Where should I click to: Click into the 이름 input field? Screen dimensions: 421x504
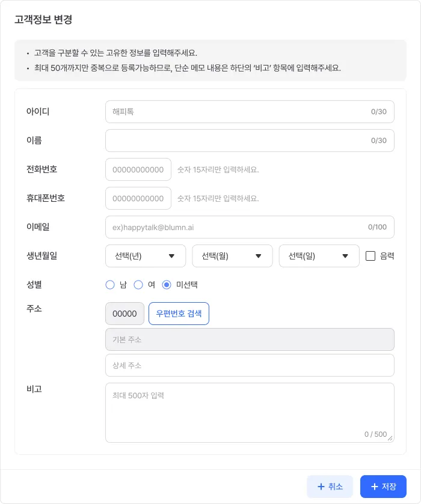point(250,141)
